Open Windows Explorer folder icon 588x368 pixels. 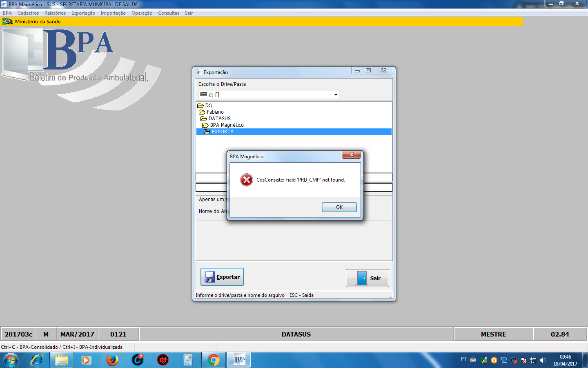tap(62, 360)
